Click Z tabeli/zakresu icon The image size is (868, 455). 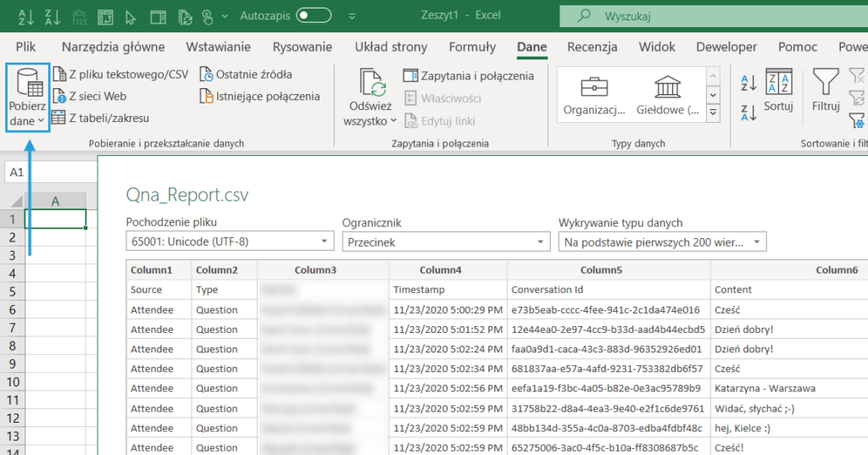click(58, 118)
